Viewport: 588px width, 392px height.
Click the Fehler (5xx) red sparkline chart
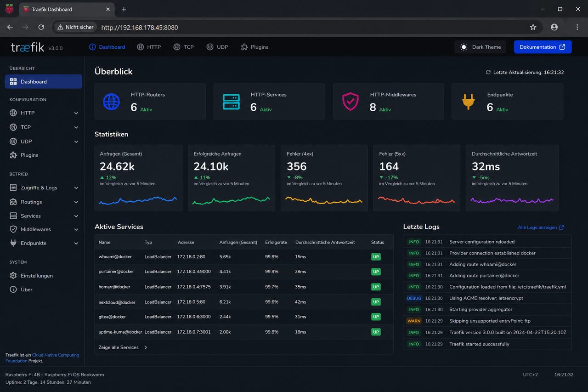coord(416,200)
